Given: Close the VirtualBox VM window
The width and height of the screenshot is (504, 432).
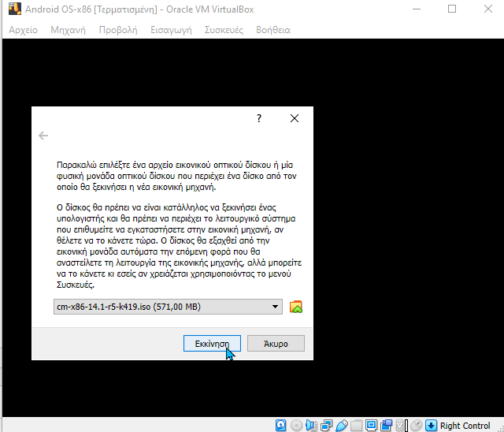Looking at the screenshot, I should coord(488,9).
